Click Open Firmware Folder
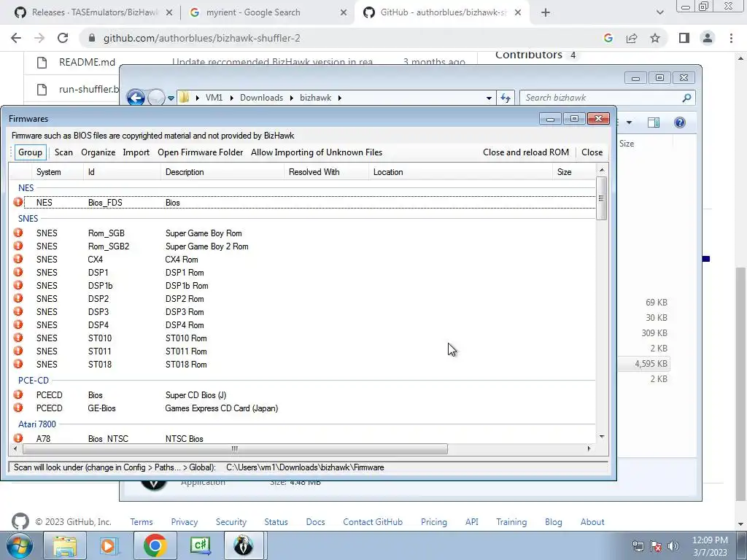Viewport: 747px width, 560px height. pyautogui.click(x=200, y=152)
